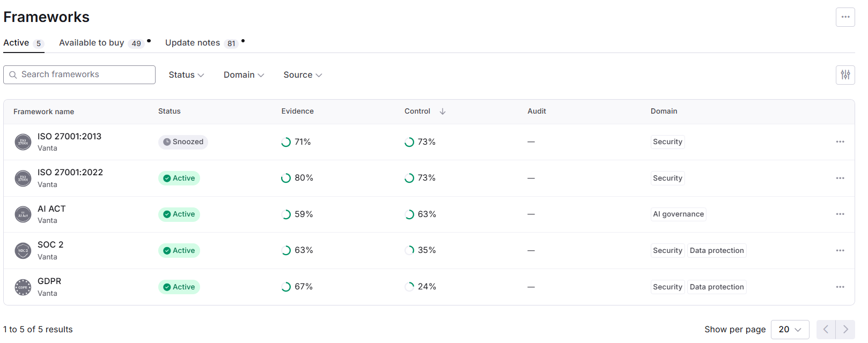Click the SOC 2 framework logo
Viewport: 868px width, 343px height.
23,250
